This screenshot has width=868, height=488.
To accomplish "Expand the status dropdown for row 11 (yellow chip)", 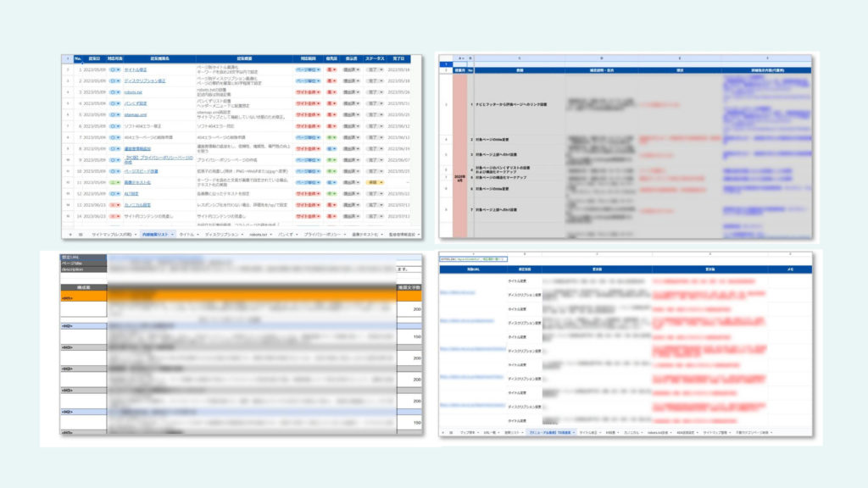I will (377, 182).
